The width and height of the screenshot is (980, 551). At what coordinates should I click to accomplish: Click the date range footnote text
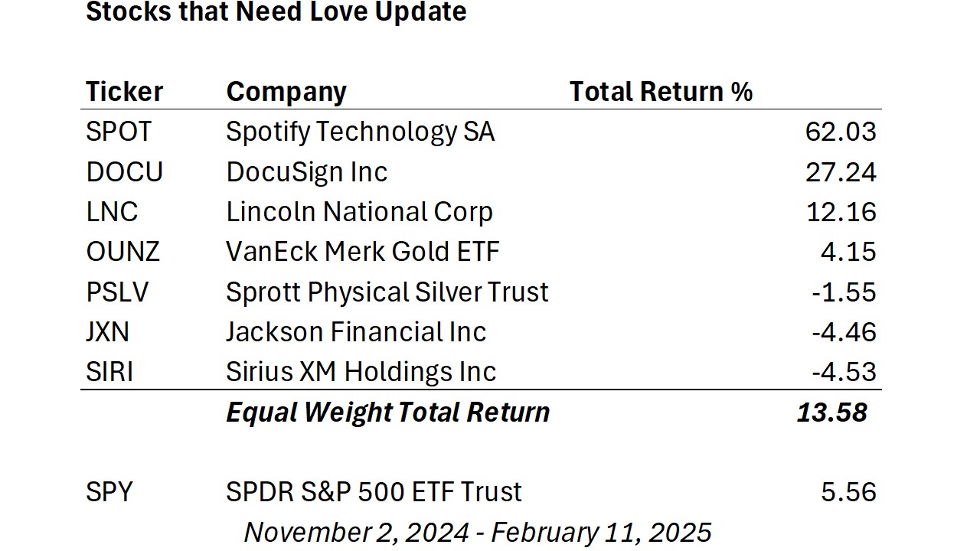pyautogui.click(x=477, y=532)
